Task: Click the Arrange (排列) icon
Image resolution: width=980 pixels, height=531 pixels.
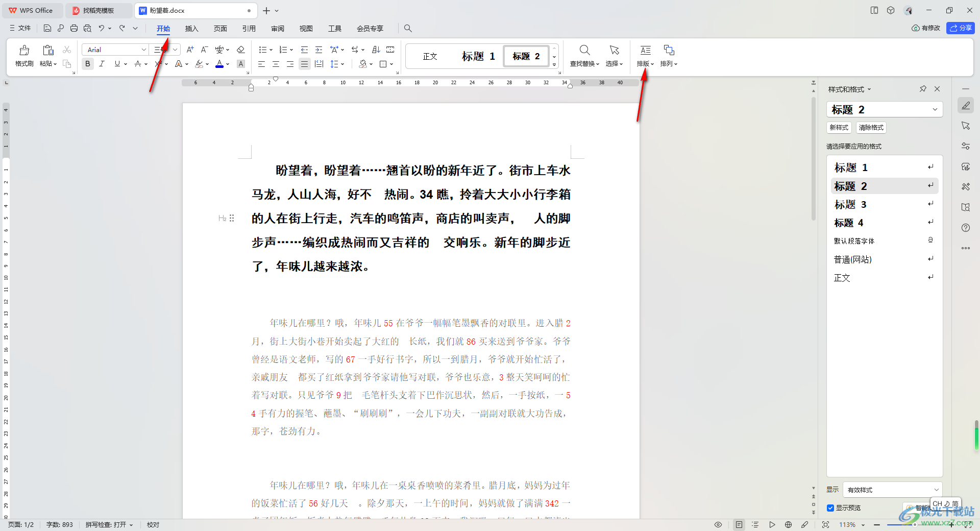Action: pos(669,50)
